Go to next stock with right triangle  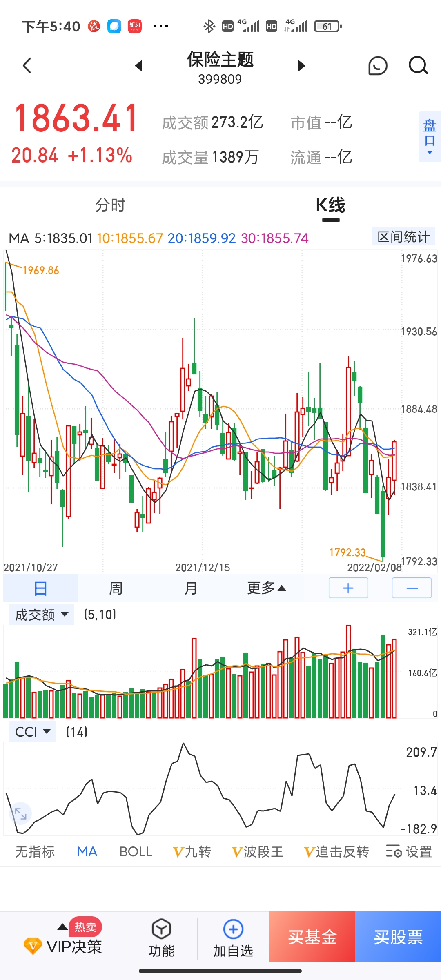302,66
